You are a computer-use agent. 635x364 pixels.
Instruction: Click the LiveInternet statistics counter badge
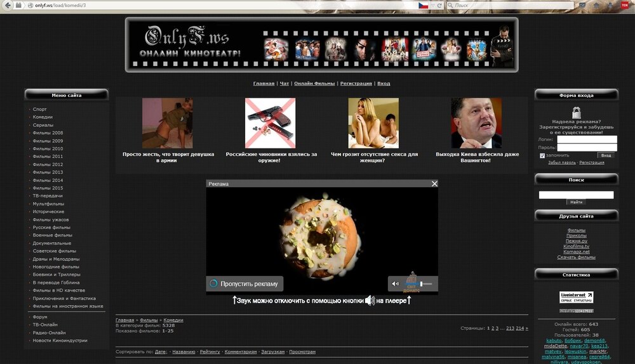[576, 297]
